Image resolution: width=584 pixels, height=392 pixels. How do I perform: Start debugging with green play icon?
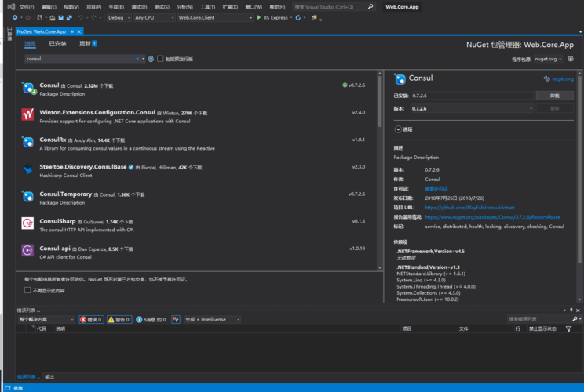click(259, 17)
